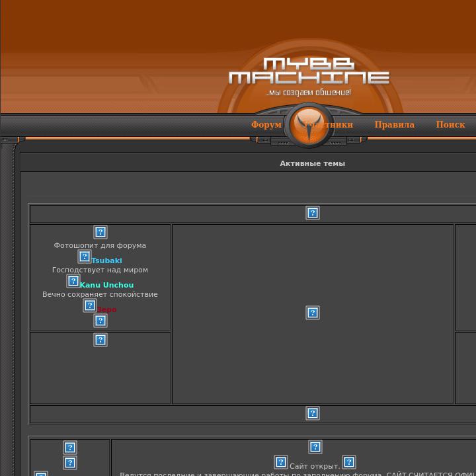
Task: Click the Активные темы header
Action: click(312, 163)
